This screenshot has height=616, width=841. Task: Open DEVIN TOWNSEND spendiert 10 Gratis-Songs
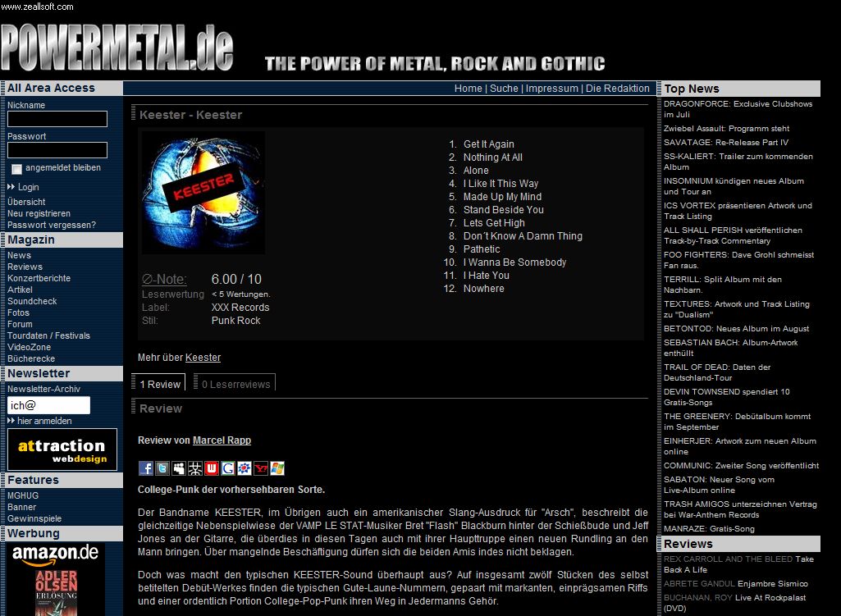point(727,397)
